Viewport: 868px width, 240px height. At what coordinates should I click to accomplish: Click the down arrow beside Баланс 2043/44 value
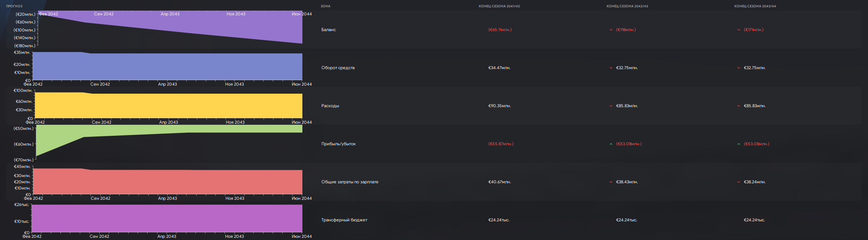[x=738, y=30]
